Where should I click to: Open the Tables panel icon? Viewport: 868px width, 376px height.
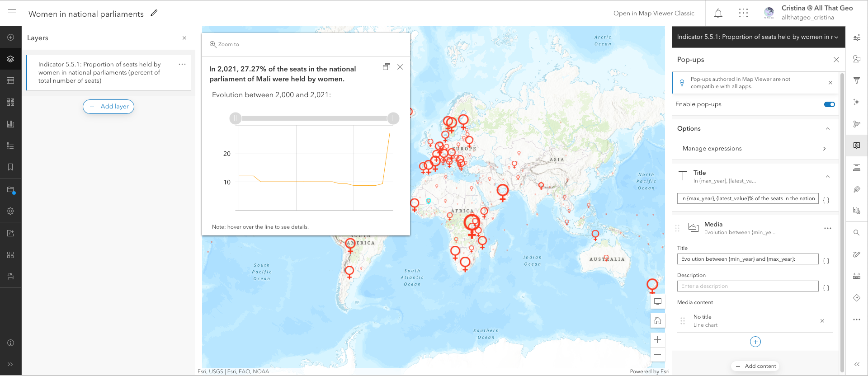[x=11, y=80]
